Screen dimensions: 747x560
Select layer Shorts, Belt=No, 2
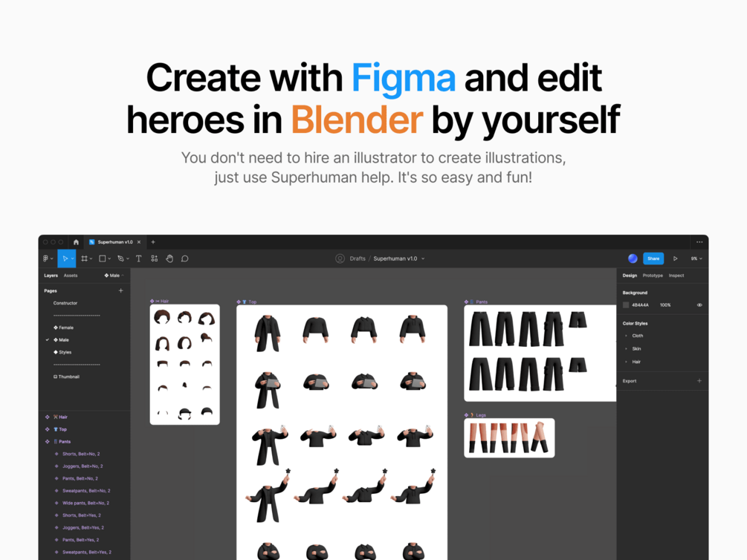click(81, 454)
